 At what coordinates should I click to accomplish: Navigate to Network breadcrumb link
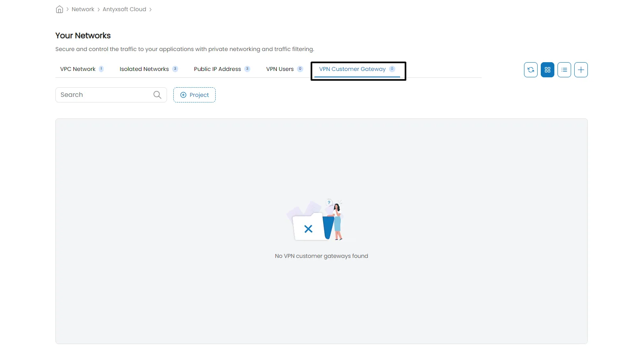click(x=83, y=9)
